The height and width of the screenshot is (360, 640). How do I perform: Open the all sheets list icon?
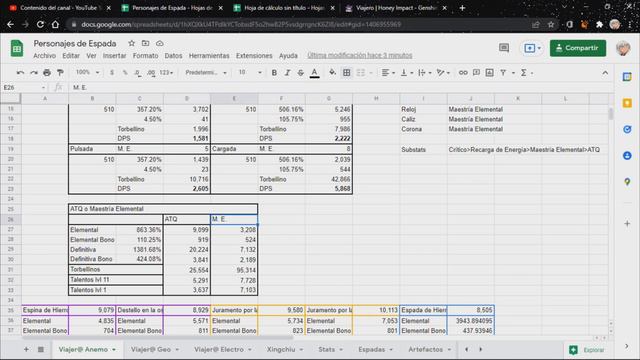pos(41,349)
